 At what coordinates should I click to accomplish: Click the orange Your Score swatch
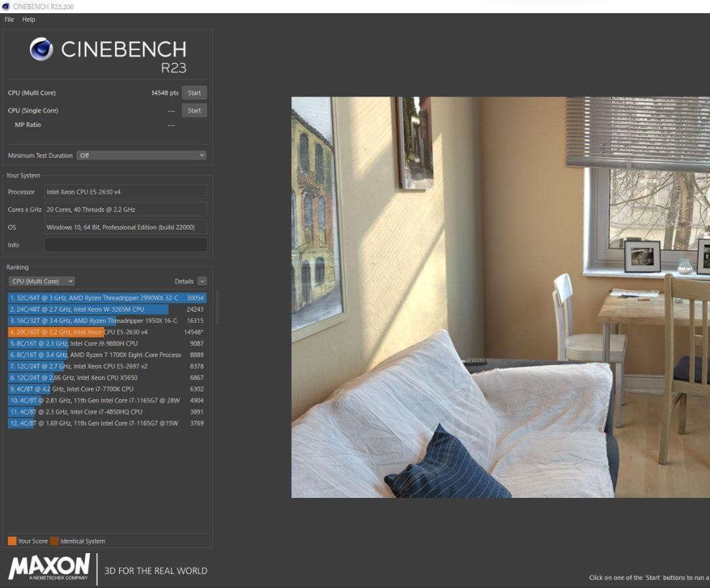(x=12, y=541)
